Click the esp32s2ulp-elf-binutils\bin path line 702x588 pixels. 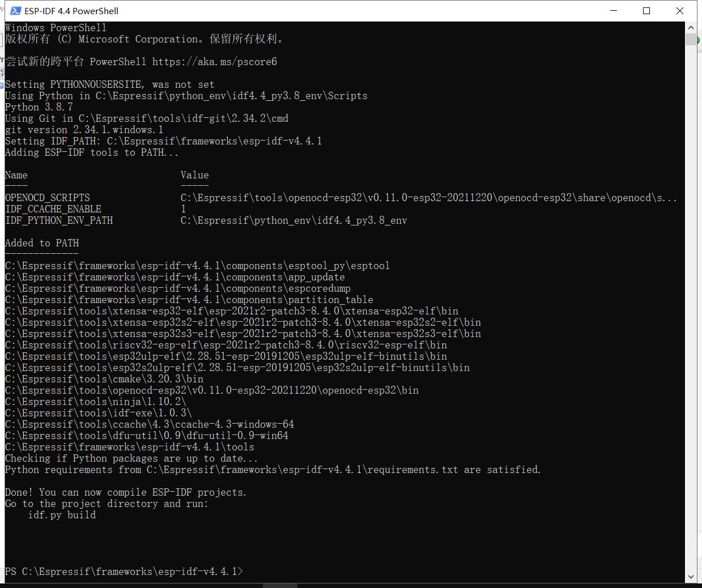coord(237,368)
